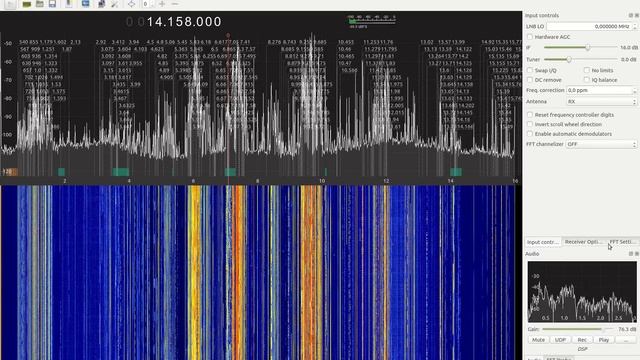640x360 pixels.
Task: Toggle the No limits checkbox
Action: click(587, 70)
